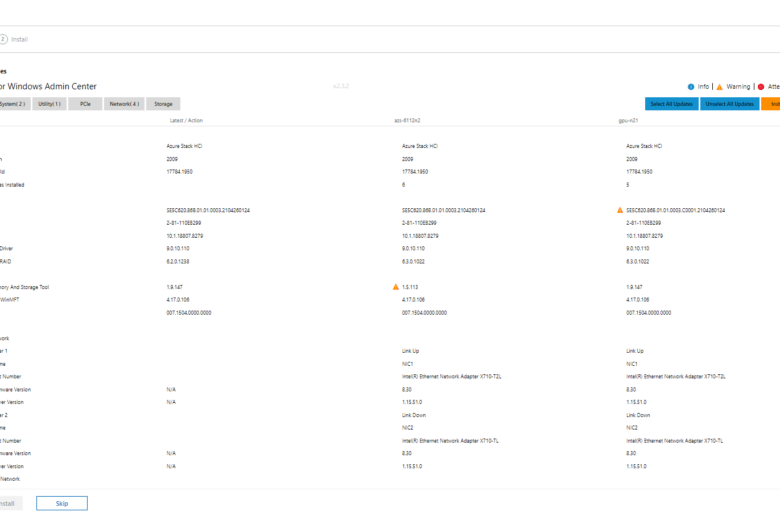Viewport: 780px width, 516px height.
Task: Click 007.1504.0000.0000 under azs-6112n2
Action: click(x=424, y=313)
